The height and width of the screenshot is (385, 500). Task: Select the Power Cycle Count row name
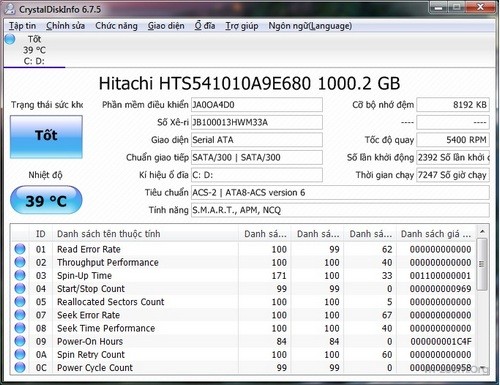coord(95,367)
